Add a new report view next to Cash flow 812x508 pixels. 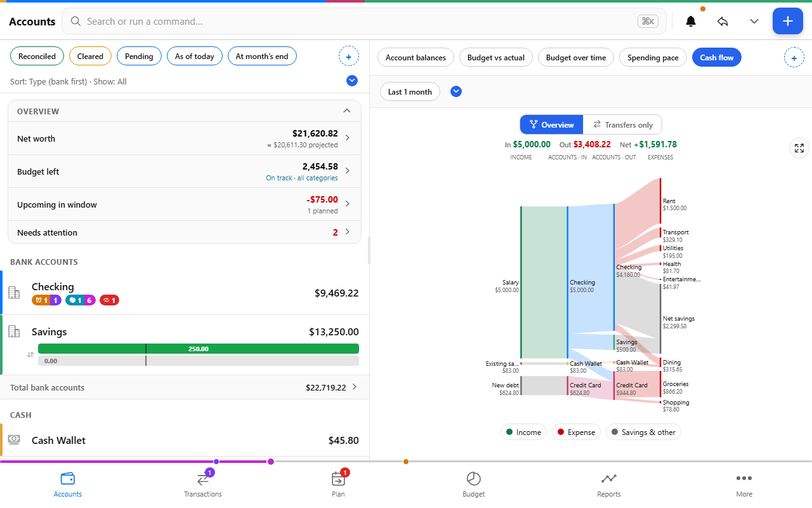click(x=794, y=58)
